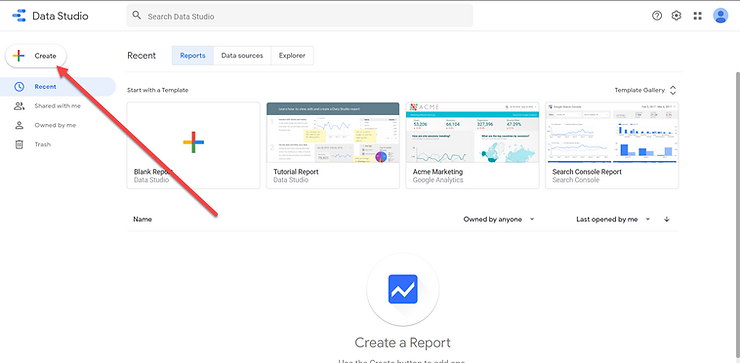Click the search magnifier icon
Image resolution: width=740 pixels, height=363 pixels.
point(137,16)
